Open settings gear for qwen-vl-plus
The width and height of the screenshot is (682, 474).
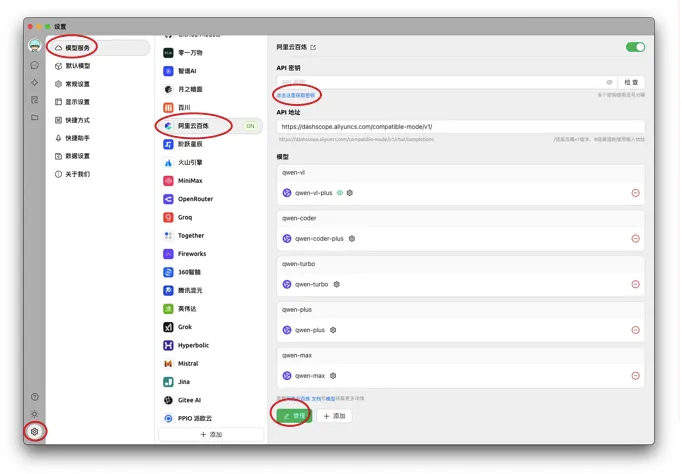(x=350, y=193)
